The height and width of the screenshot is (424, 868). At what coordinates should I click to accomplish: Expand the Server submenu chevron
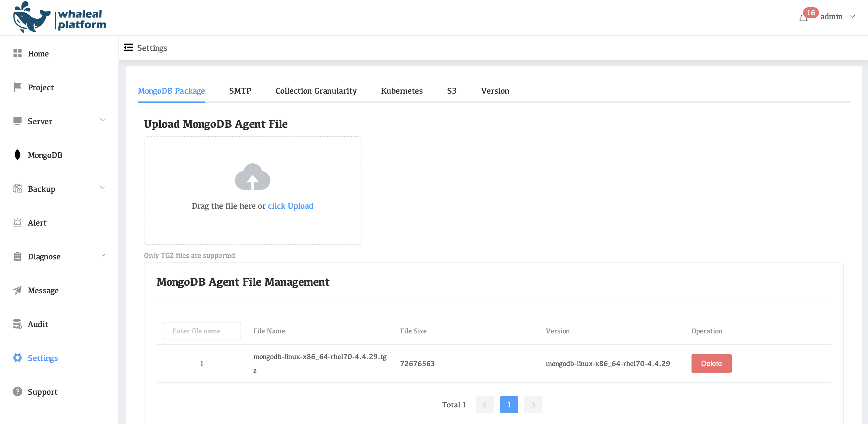tap(103, 120)
